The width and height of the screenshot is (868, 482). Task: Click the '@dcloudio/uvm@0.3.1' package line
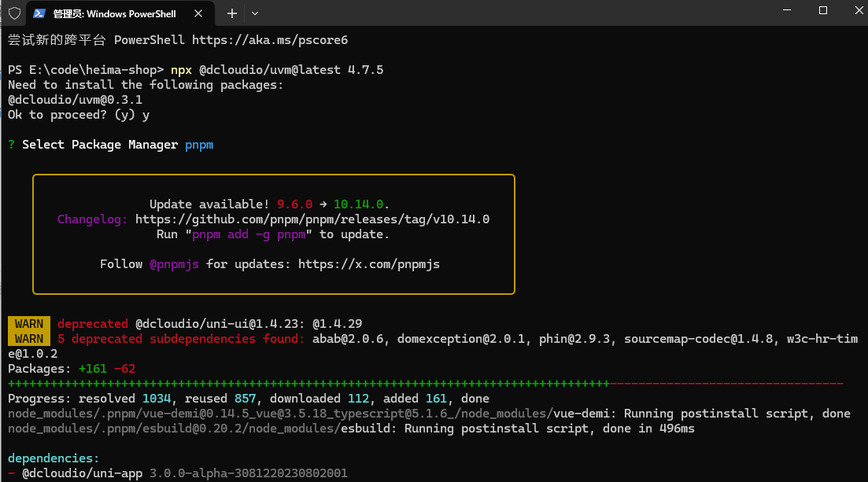[x=75, y=100]
